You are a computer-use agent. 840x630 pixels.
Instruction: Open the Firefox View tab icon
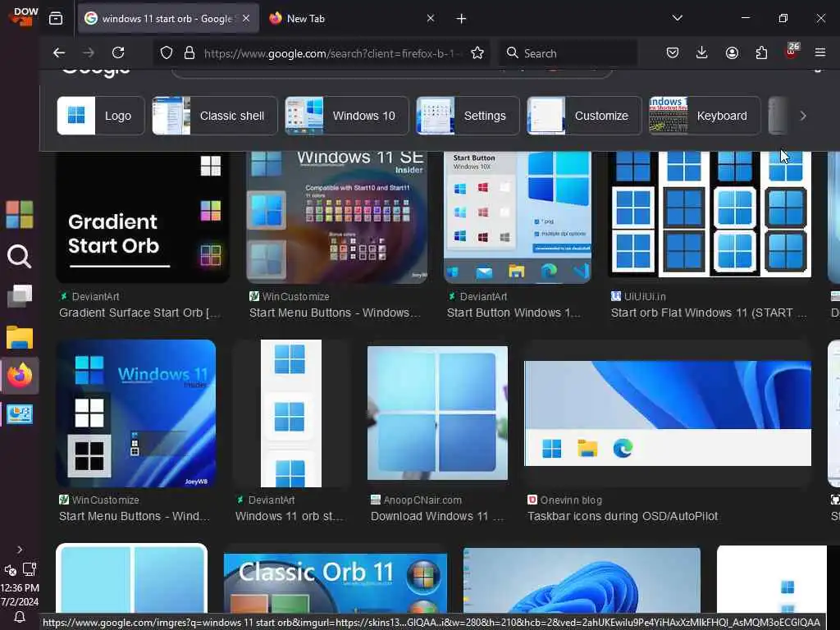coord(56,19)
